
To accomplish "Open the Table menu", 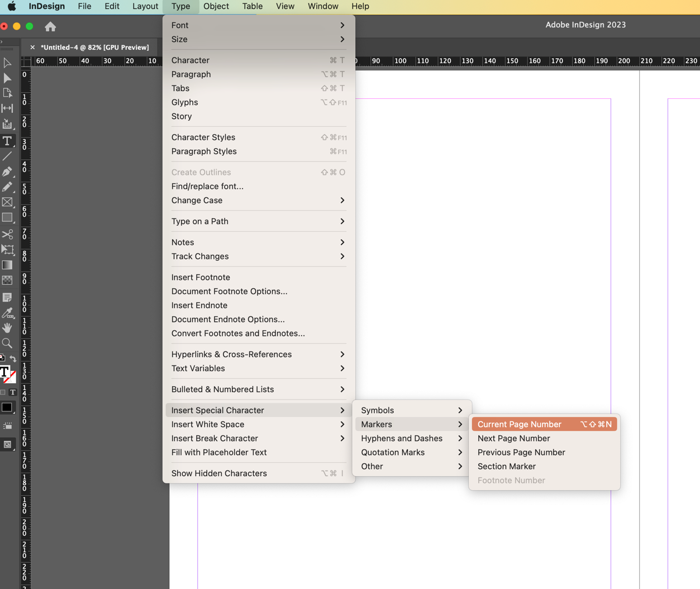I will [253, 6].
